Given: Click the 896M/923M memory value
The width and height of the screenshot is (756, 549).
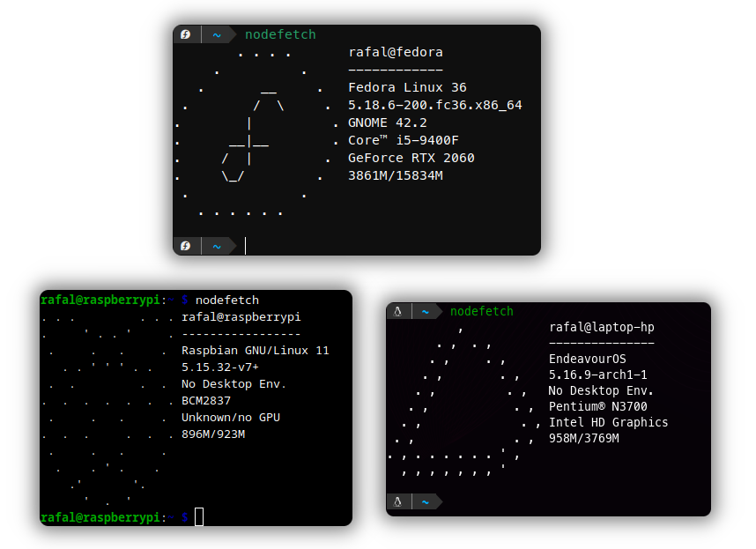Looking at the screenshot, I should pyautogui.click(x=213, y=434).
